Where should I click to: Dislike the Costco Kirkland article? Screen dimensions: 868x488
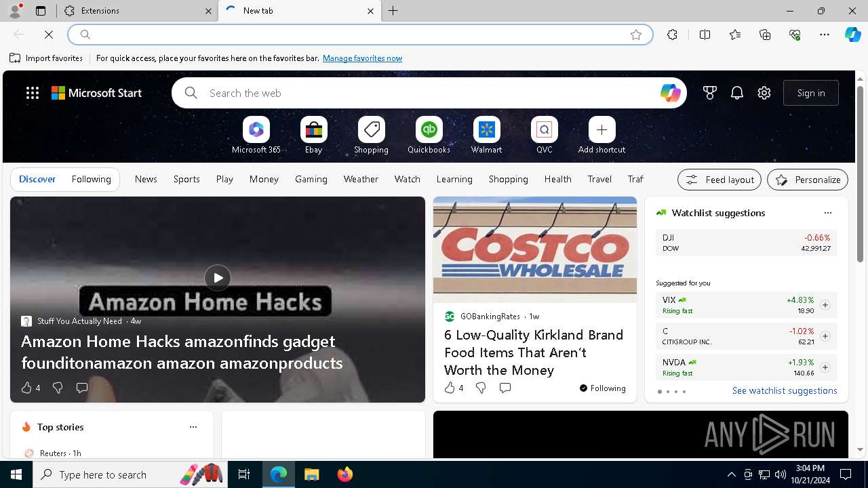(x=481, y=388)
